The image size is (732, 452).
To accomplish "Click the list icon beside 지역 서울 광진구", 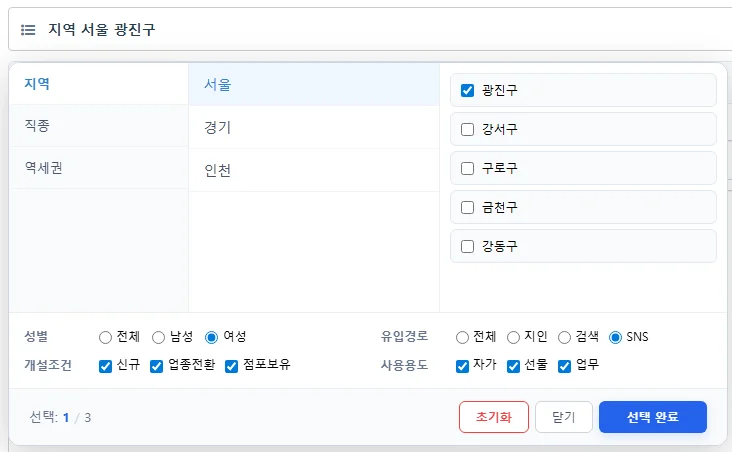I will [x=28, y=30].
